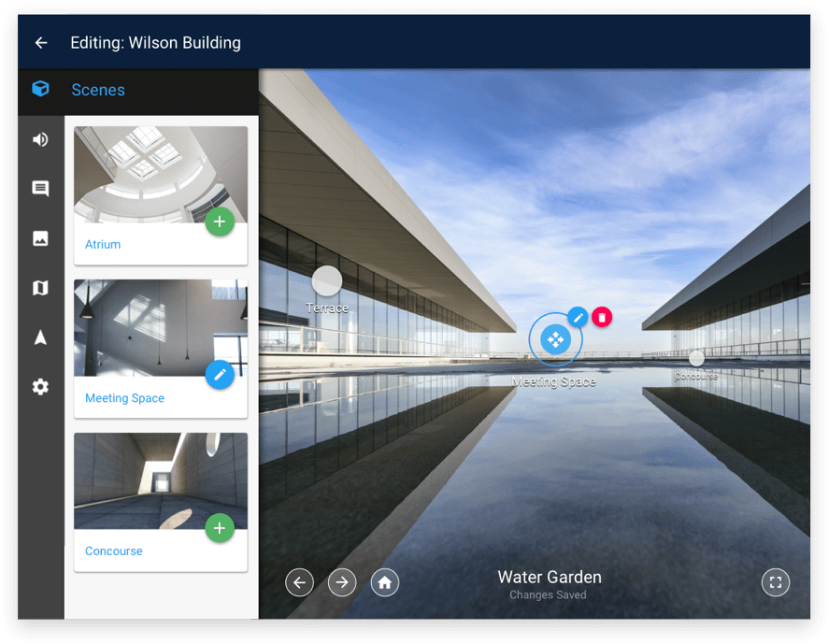Delete the Meeting Space hotspot
Image resolution: width=829 pixels, height=644 pixels.
pyautogui.click(x=602, y=317)
